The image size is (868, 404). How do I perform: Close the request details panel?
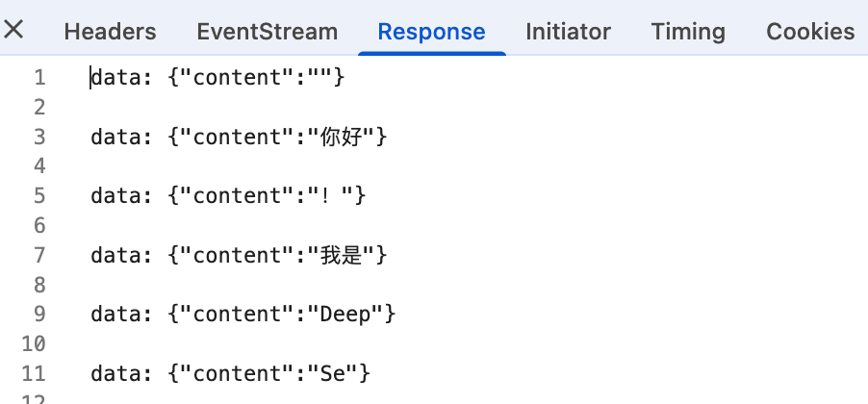click(x=14, y=30)
